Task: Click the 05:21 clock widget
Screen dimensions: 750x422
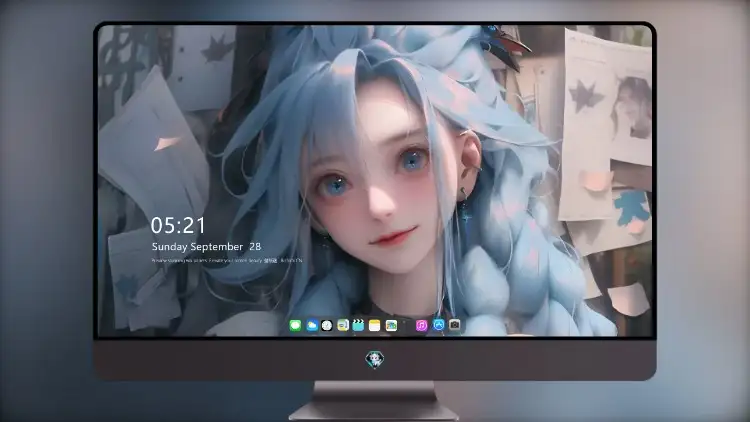Action: click(178, 225)
